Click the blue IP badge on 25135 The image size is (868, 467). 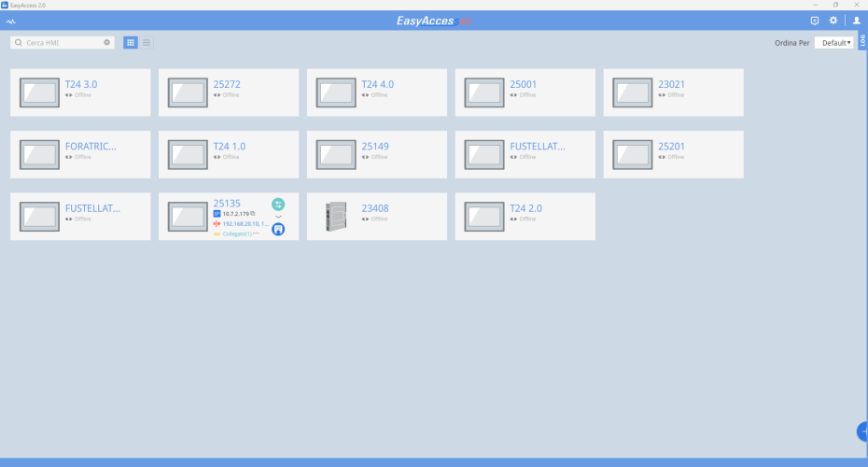point(217,214)
